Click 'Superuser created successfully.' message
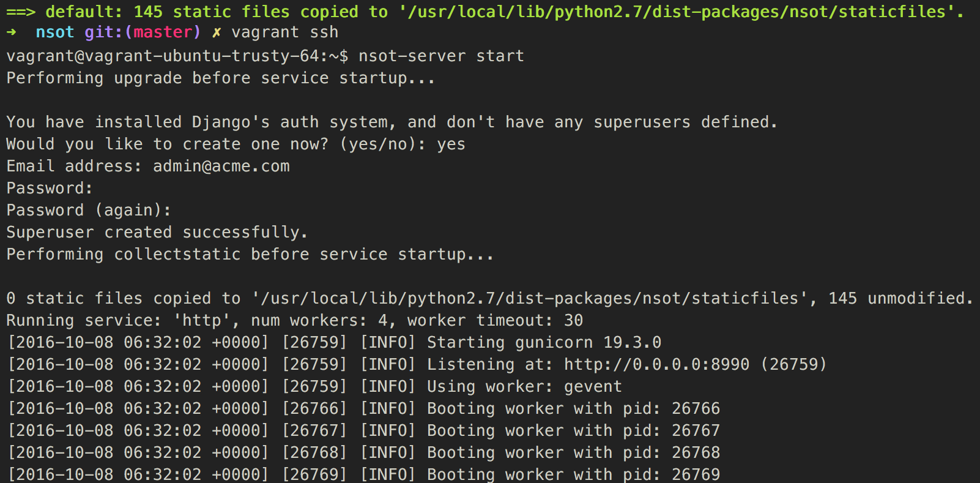Viewport: 980px width, 483px height. 157,233
